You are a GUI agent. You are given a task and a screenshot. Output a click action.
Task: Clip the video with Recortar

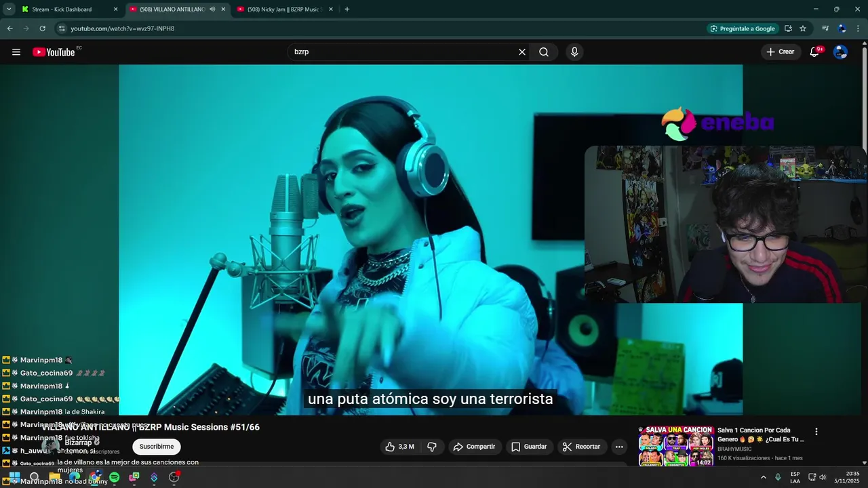581,447
